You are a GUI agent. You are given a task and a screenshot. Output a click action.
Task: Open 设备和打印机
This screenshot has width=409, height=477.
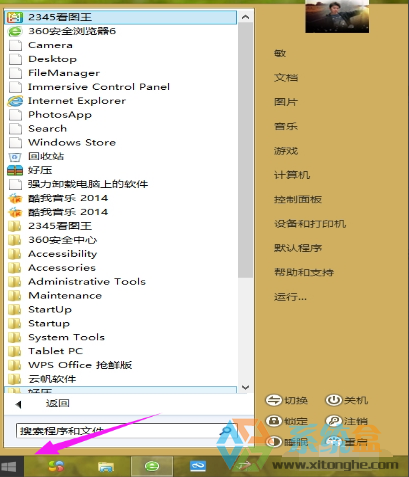pos(310,224)
